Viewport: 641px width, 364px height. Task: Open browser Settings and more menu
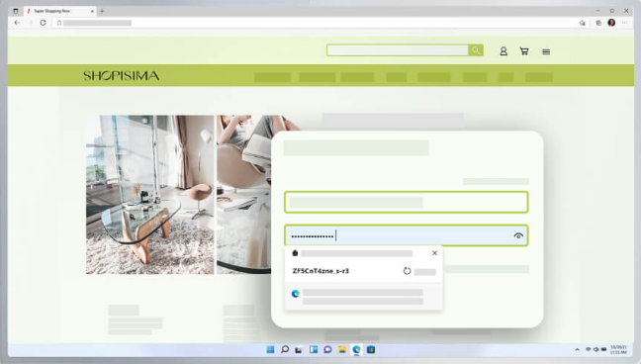[x=624, y=23]
